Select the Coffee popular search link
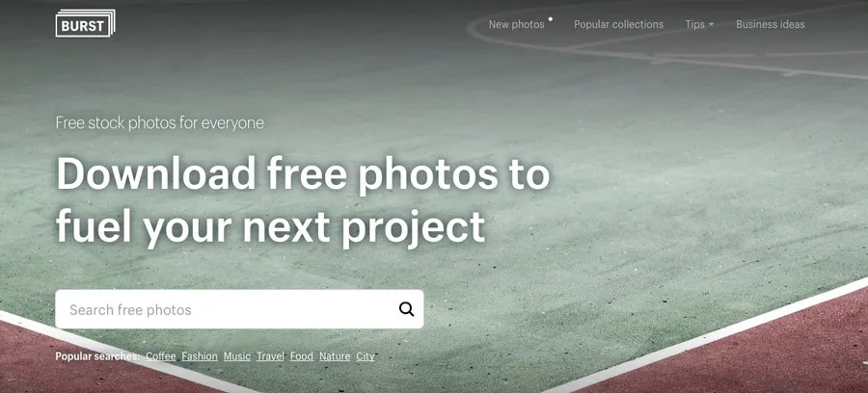This screenshot has width=868, height=393. point(160,356)
